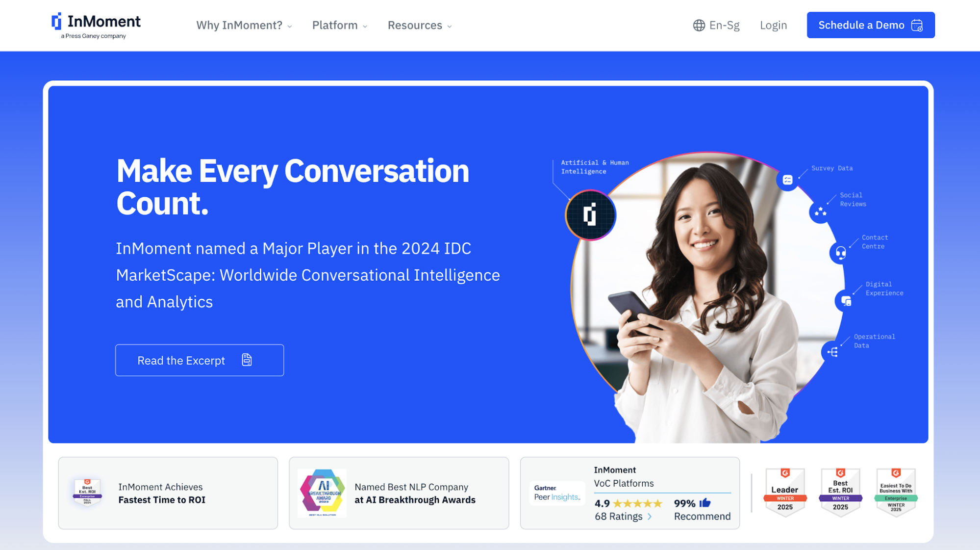Click the '4.9' rating value
The image size is (980, 550).
coord(602,503)
